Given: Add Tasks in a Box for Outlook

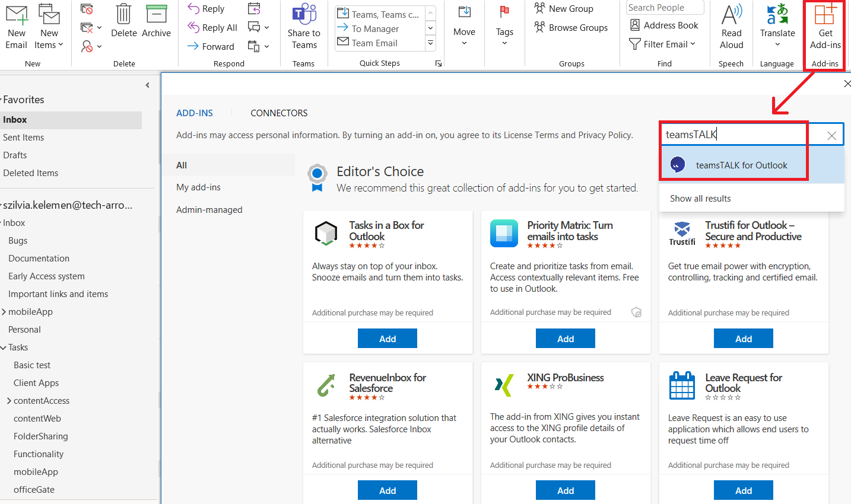Looking at the screenshot, I should [x=387, y=339].
